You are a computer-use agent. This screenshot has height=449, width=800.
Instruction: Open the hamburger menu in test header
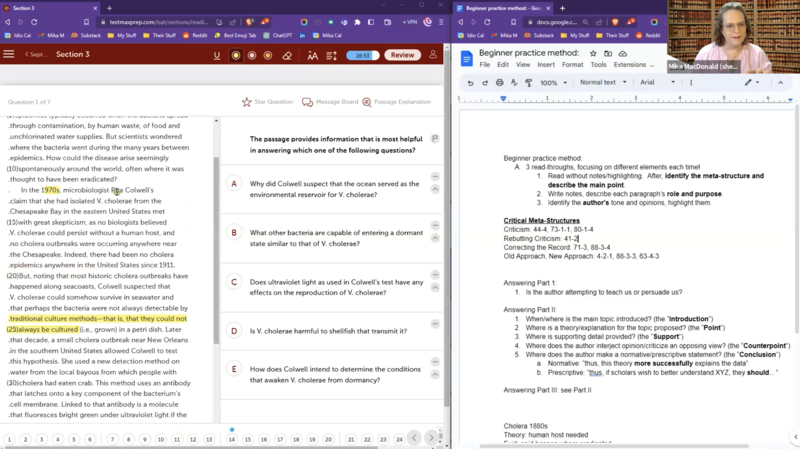tap(9, 55)
